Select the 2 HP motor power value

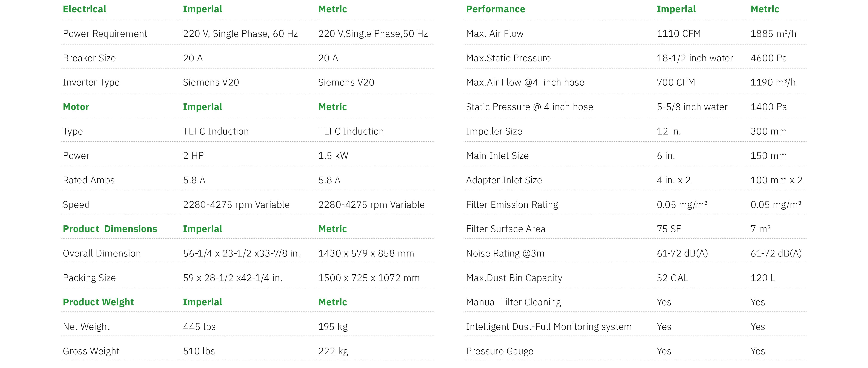tap(193, 156)
